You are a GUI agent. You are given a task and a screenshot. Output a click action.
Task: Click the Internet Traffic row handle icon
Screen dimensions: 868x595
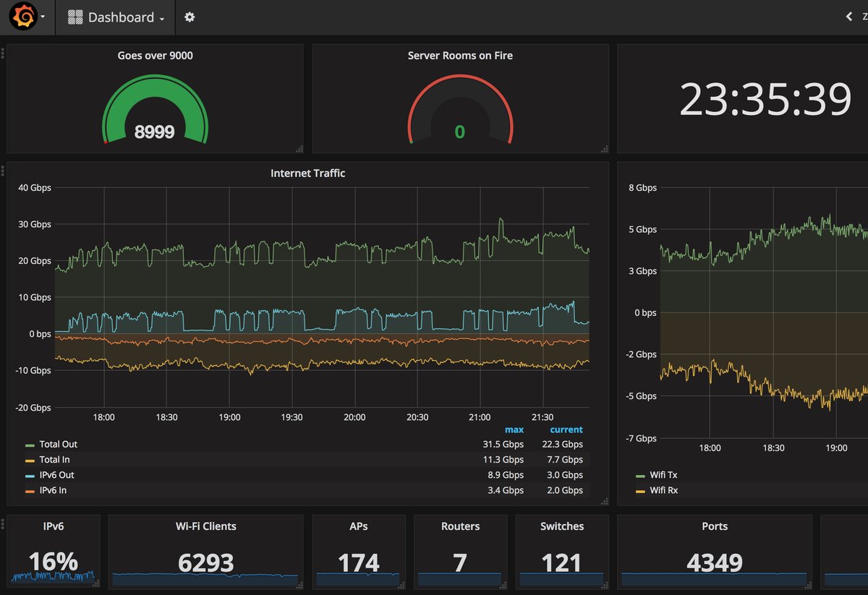[x=3, y=171]
